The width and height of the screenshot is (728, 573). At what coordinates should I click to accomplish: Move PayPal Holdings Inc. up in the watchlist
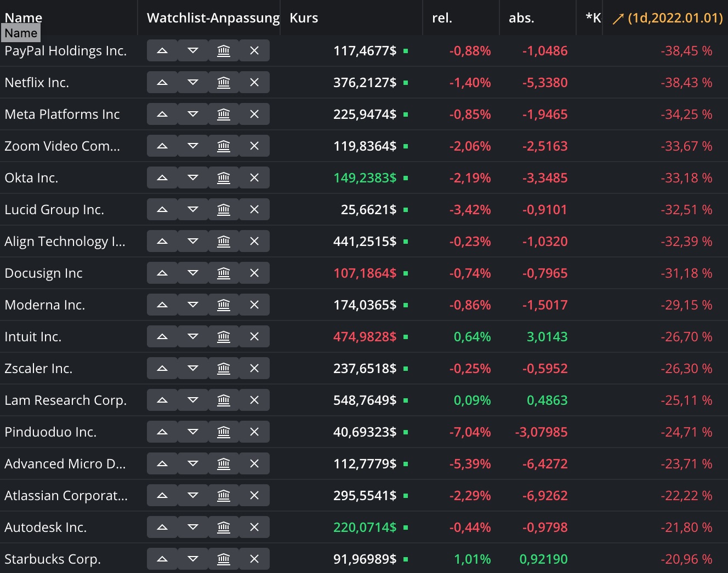point(162,50)
